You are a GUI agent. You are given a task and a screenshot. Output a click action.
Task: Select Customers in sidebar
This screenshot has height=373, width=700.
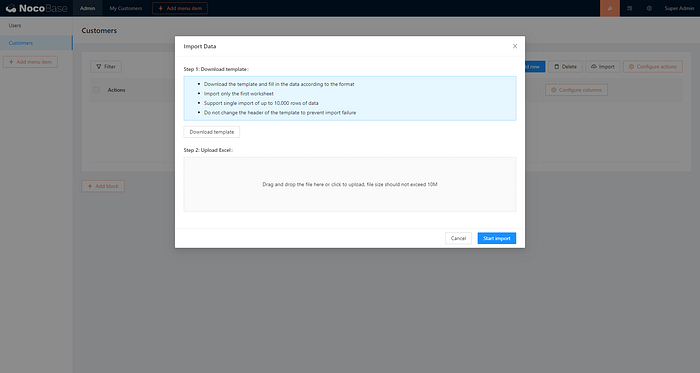point(36,43)
